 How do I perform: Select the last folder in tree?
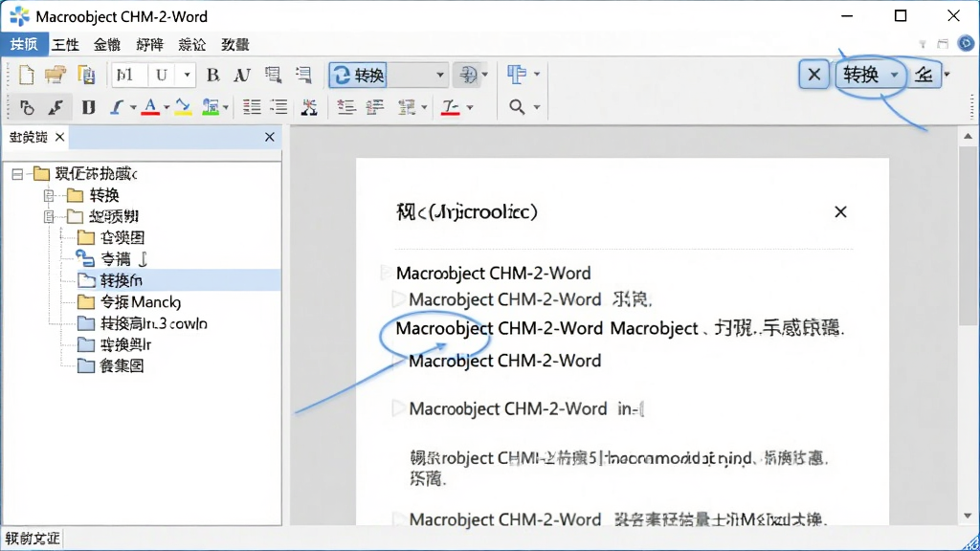(x=122, y=365)
